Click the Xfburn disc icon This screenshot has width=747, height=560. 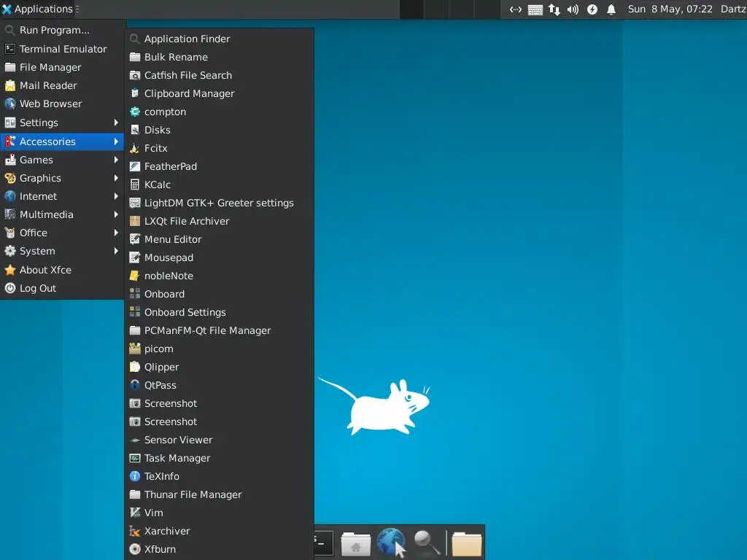135,549
